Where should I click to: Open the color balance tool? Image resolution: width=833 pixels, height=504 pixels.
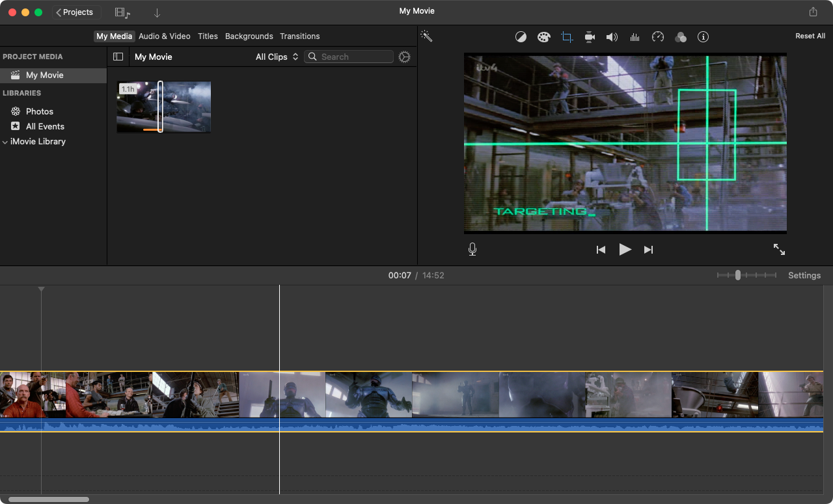point(521,37)
